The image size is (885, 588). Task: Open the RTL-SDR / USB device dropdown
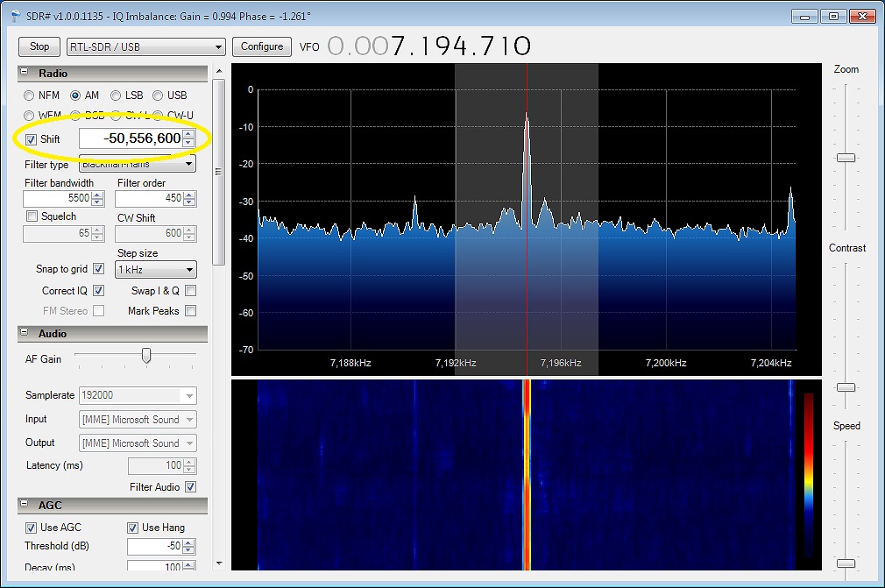145,46
